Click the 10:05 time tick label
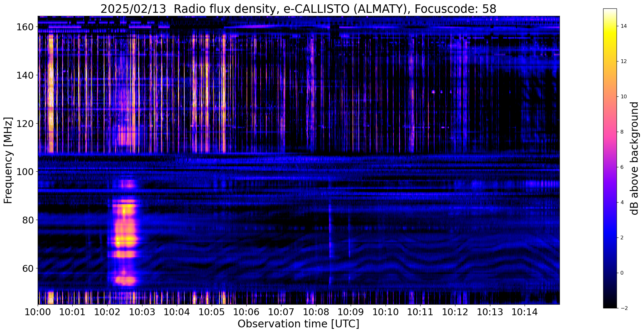This screenshot has height=333, width=644. [212, 312]
